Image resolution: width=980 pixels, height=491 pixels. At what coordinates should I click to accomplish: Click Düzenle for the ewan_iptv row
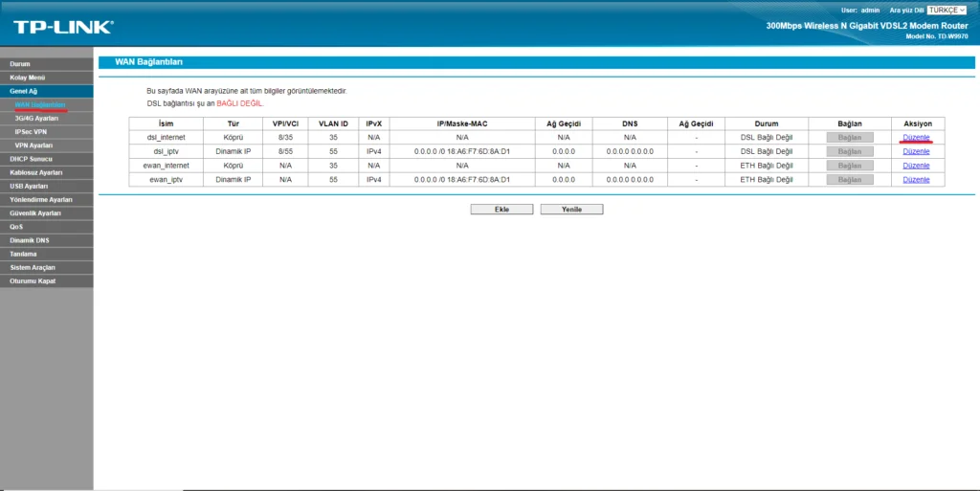(916, 179)
